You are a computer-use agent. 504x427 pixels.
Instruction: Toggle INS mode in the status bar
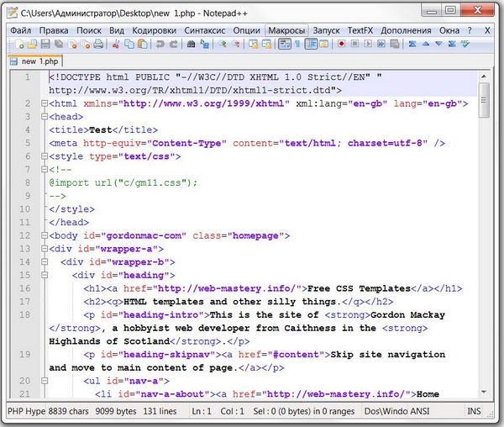pos(474,411)
